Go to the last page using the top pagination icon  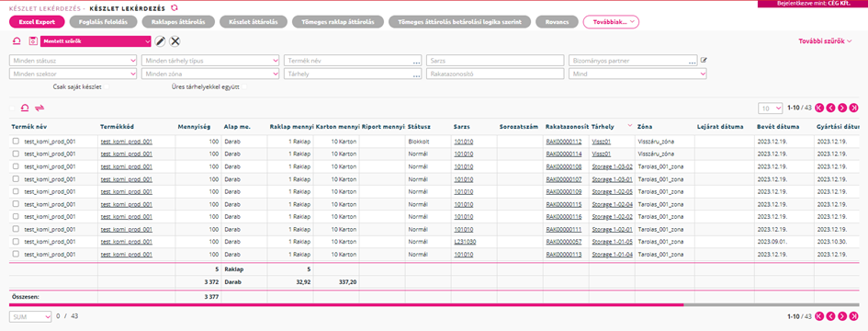point(854,108)
